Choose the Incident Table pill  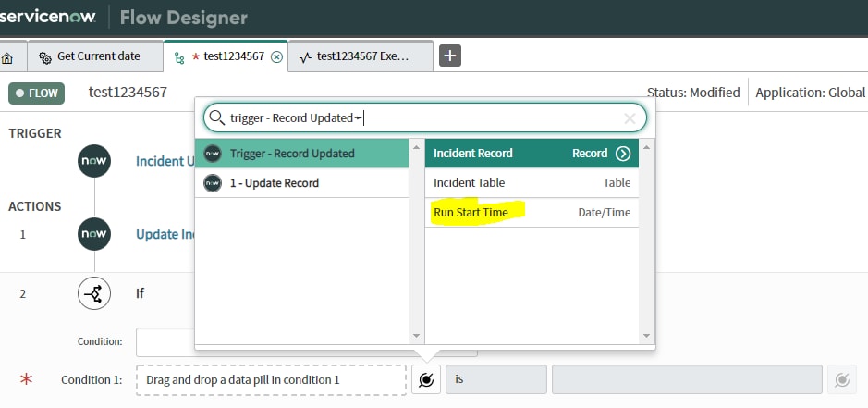click(532, 183)
